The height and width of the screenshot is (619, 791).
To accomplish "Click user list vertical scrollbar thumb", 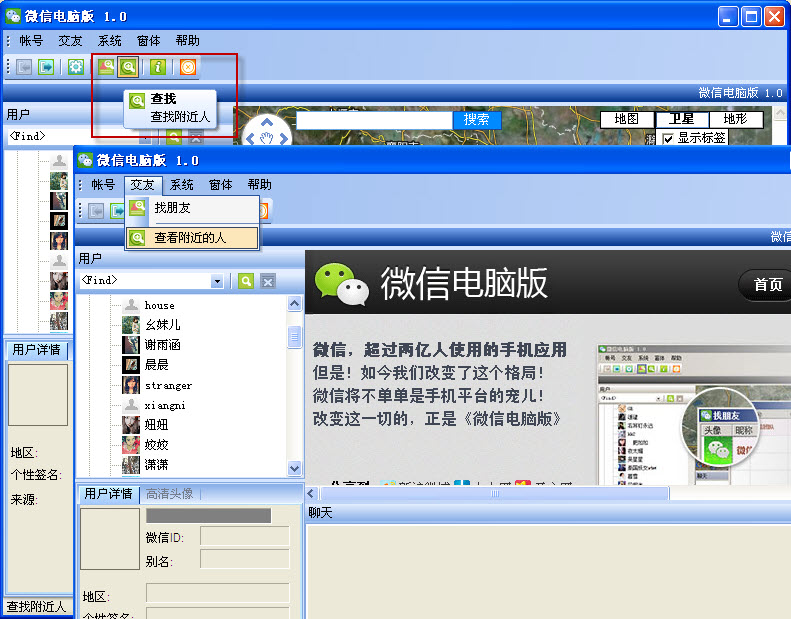I will pos(295,337).
